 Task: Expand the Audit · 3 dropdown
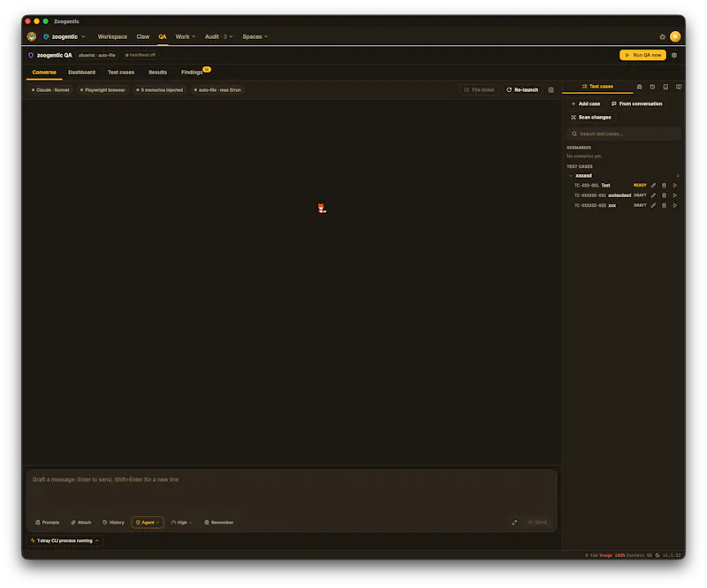218,36
